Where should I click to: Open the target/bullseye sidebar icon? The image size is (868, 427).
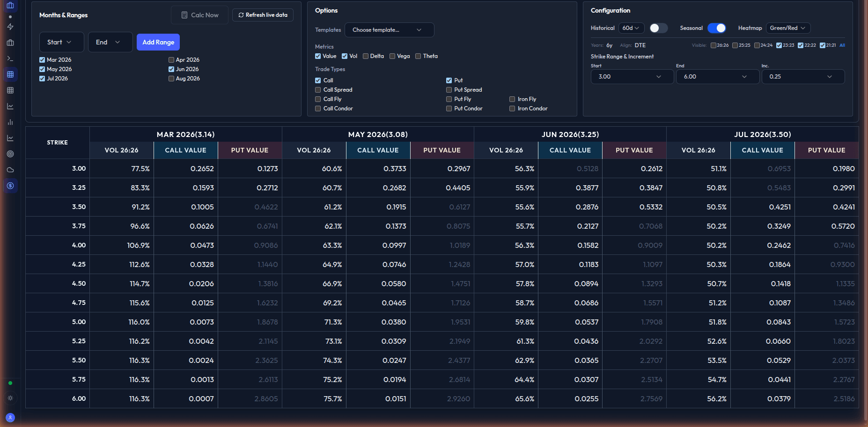coord(10,153)
